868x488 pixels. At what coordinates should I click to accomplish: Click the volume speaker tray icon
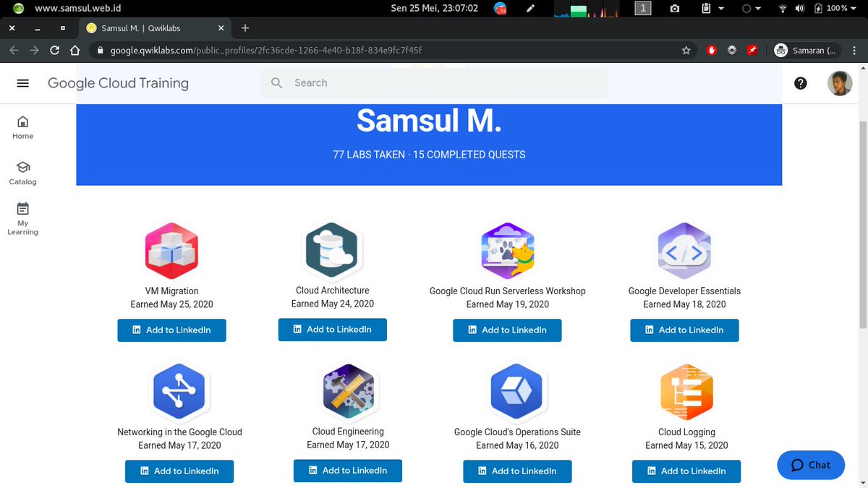pos(800,9)
